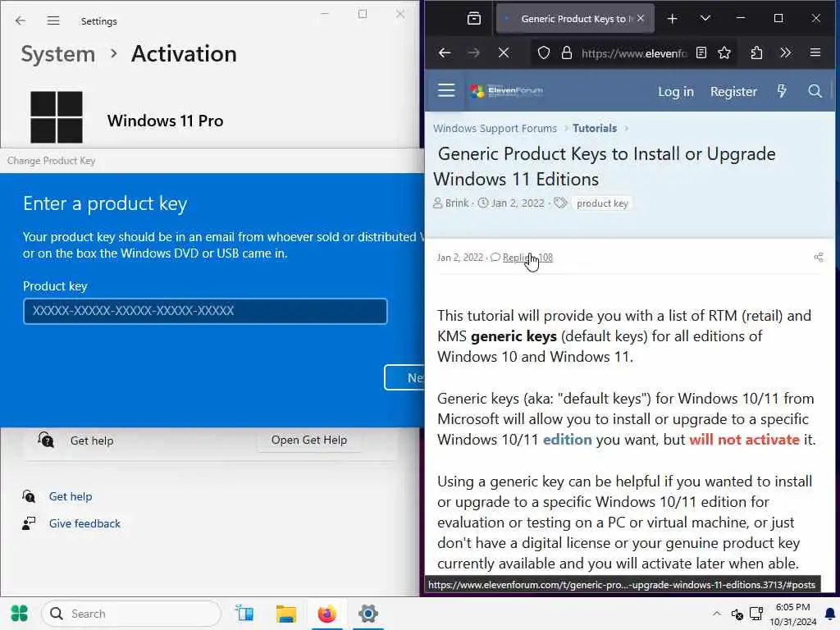Screen dimensions: 840x630
Task: Expand the list all tabs dropdown
Action: pyautogui.click(x=705, y=19)
